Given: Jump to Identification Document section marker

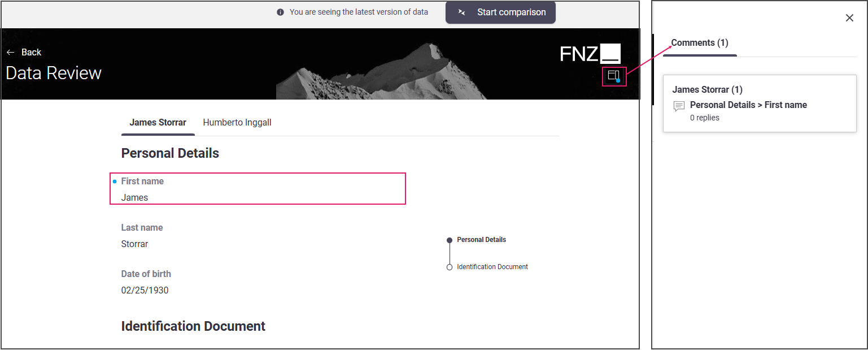Looking at the screenshot, I should point(450,267).
